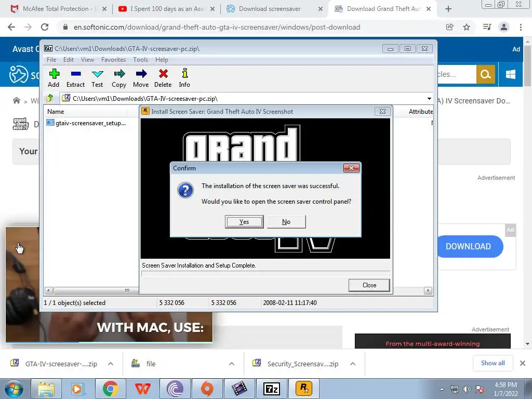
Task: Click the Extract toolbar icon
Action: [x=75, y=78]
